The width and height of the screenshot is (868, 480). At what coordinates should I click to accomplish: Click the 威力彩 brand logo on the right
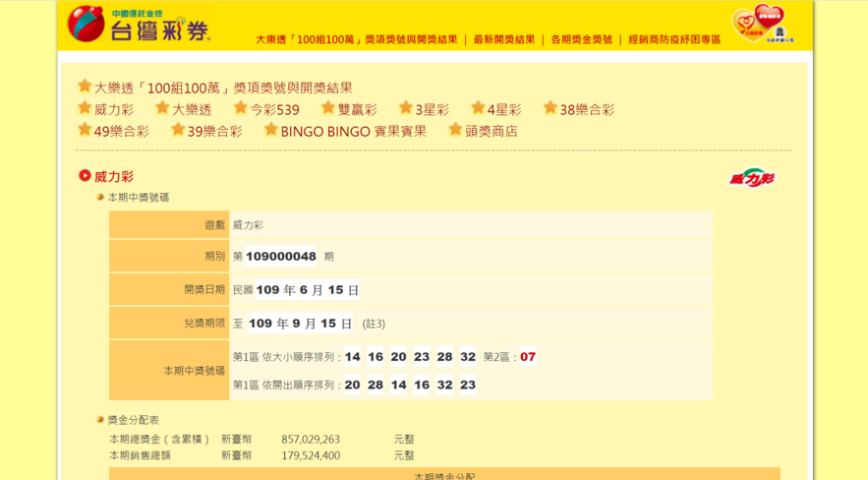click(752, 178)
